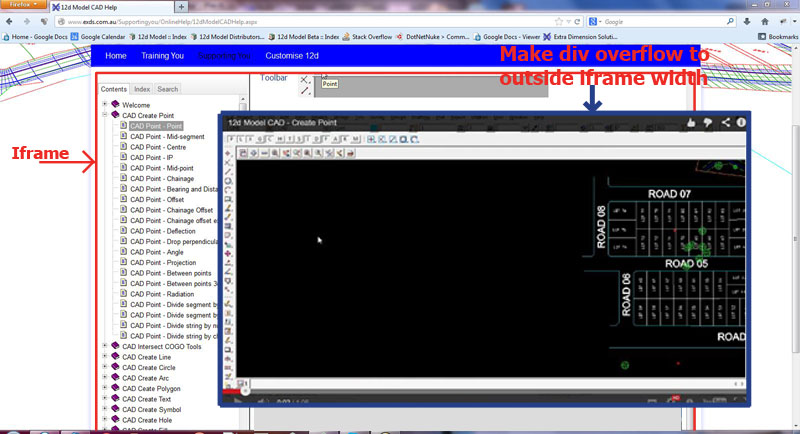Expand the CAD Create Line node
Screen dimensions: 800x434
105,356
